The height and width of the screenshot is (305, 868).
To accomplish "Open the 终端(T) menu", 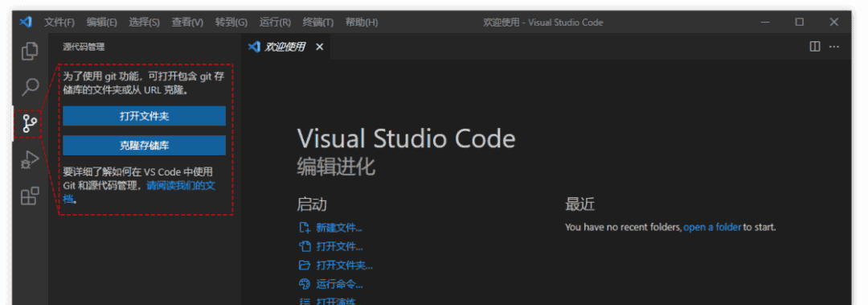I will 318,23.
